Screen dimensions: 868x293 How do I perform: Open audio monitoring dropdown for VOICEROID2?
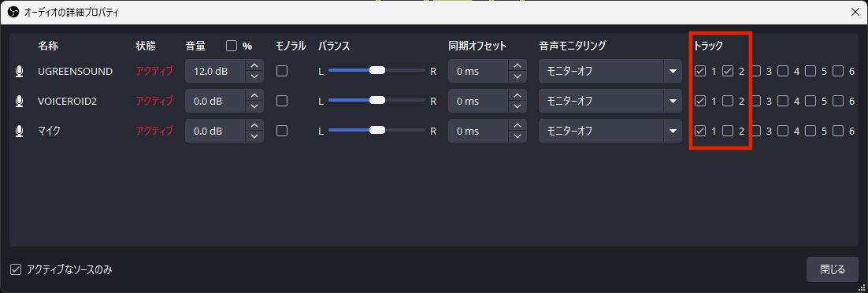point(610,101)
